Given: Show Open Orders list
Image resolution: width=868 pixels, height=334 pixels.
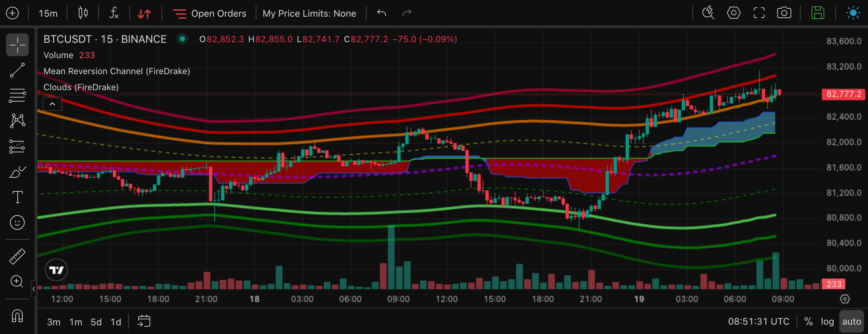Looking at the screenshot, I should point(210,13).
